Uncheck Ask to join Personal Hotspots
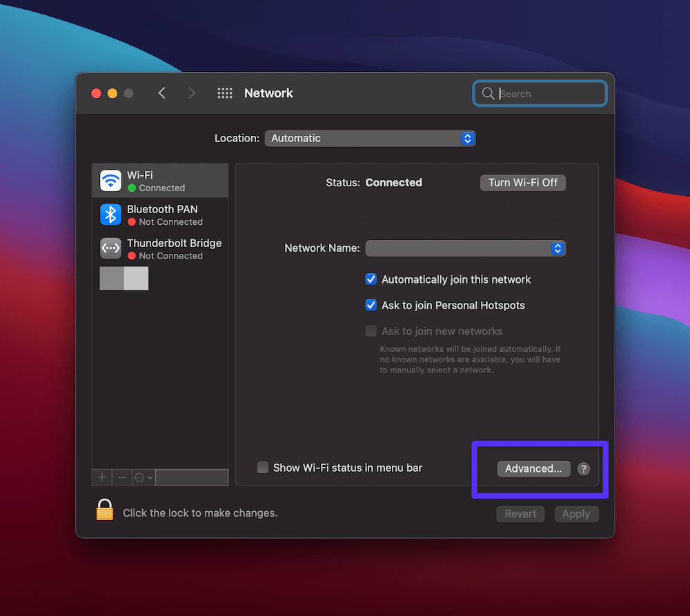This screenshot has height=616, width=690. 371,305
